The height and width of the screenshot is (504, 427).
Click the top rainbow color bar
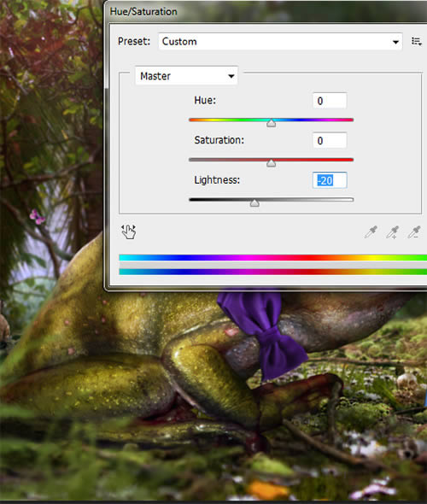tap(272, 257)
